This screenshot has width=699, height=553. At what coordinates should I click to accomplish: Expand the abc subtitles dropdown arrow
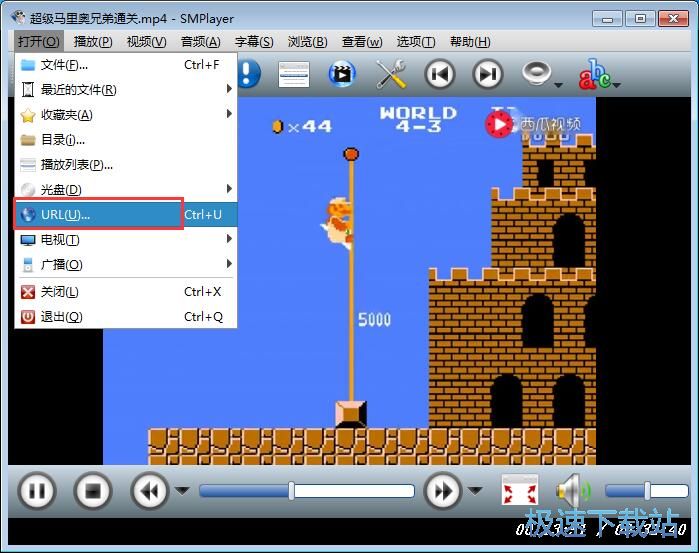pos(616,84)
